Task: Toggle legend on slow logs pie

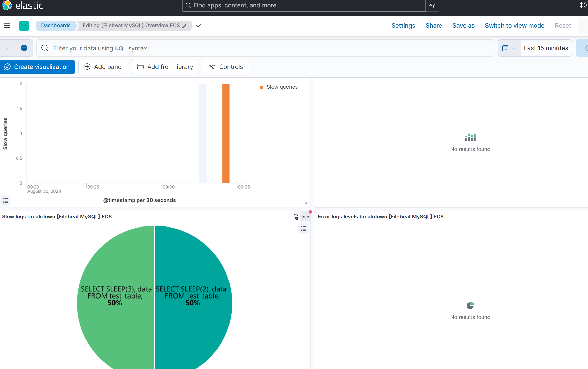Action: pyautogui.click(x=304, y=229)
